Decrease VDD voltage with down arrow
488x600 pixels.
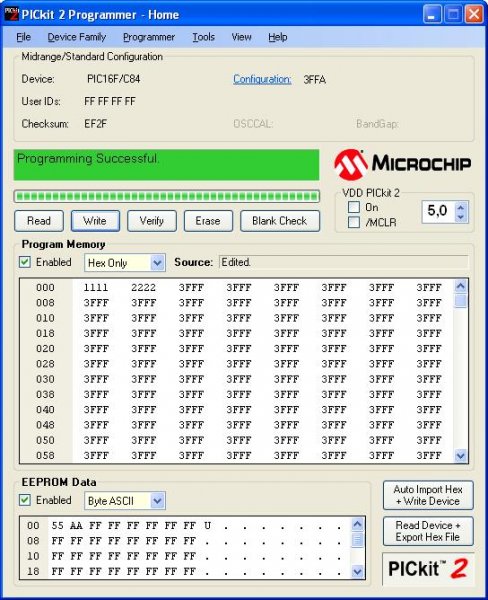click(460, 217)
